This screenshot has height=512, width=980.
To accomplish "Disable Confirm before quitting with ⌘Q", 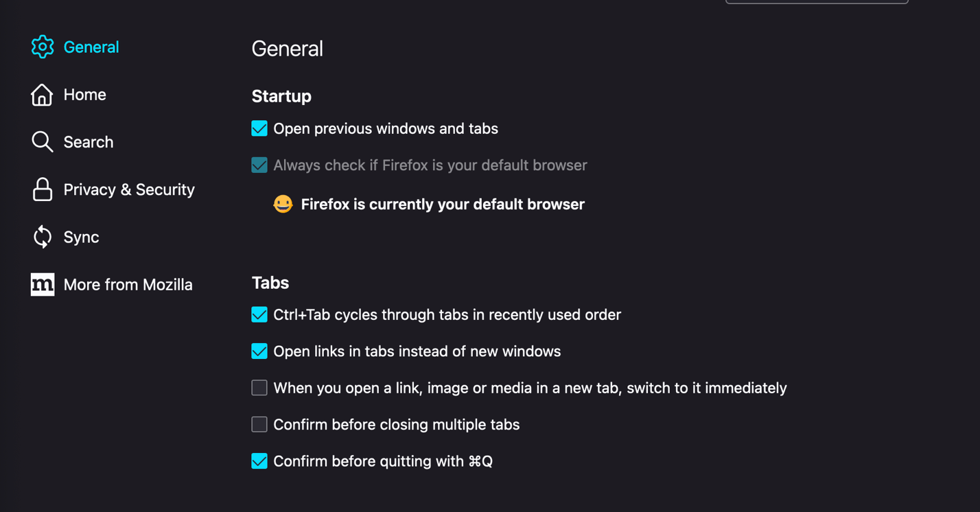I will click(x=259, y=461).
